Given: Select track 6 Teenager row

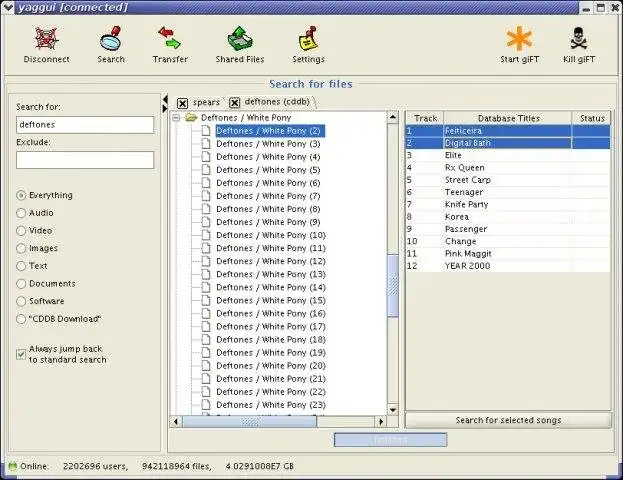Looking at the screenshot, I should pyautogui.click(x=508, y=192).
